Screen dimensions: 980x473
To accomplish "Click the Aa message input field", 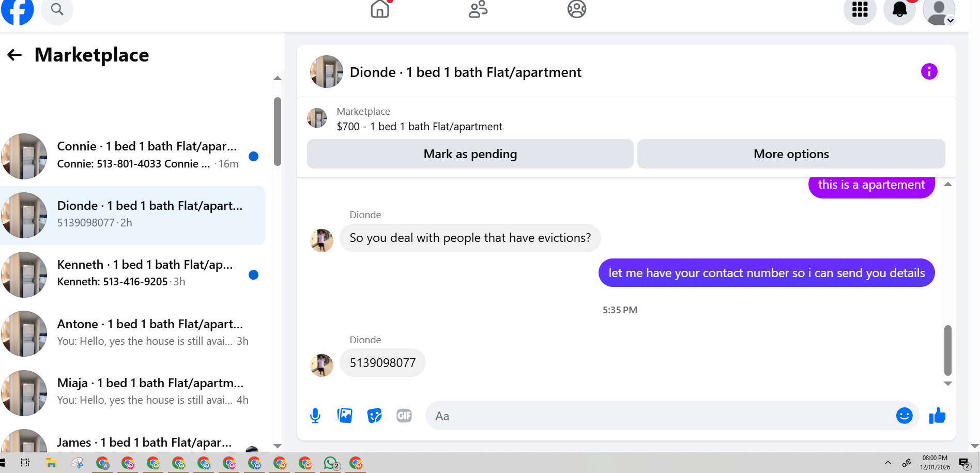I will click(660, 416).
